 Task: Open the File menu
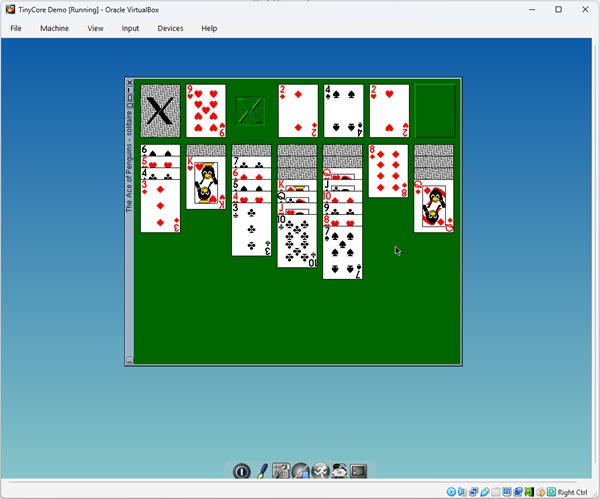16,28
